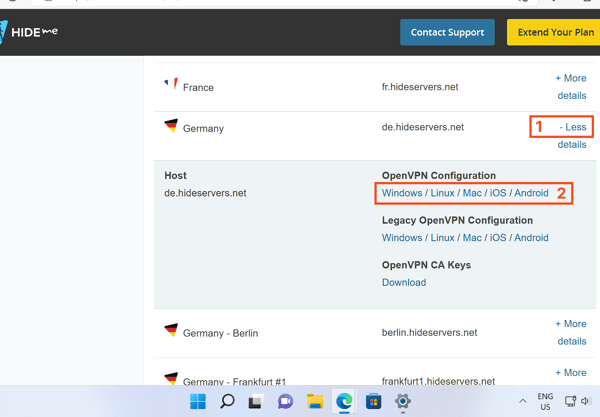Open the Windows Start menu
Image resolution: width=600 pixels, height=417 pixels.
point(198,401)
